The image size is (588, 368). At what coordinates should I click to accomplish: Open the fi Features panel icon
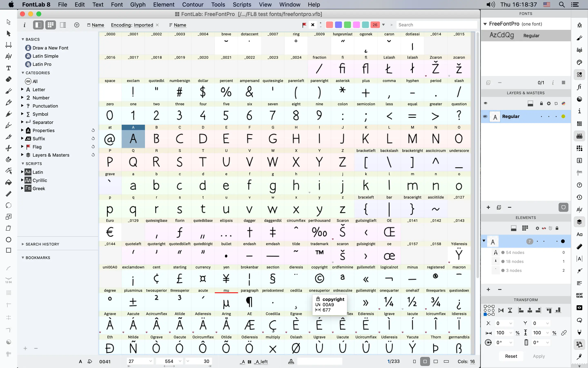tap(579, 87)
